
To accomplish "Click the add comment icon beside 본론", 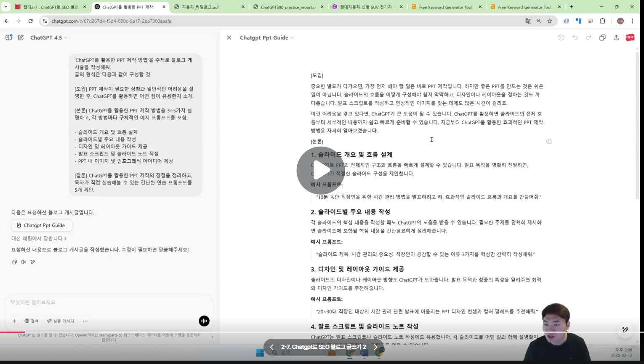I will (549, 142).
